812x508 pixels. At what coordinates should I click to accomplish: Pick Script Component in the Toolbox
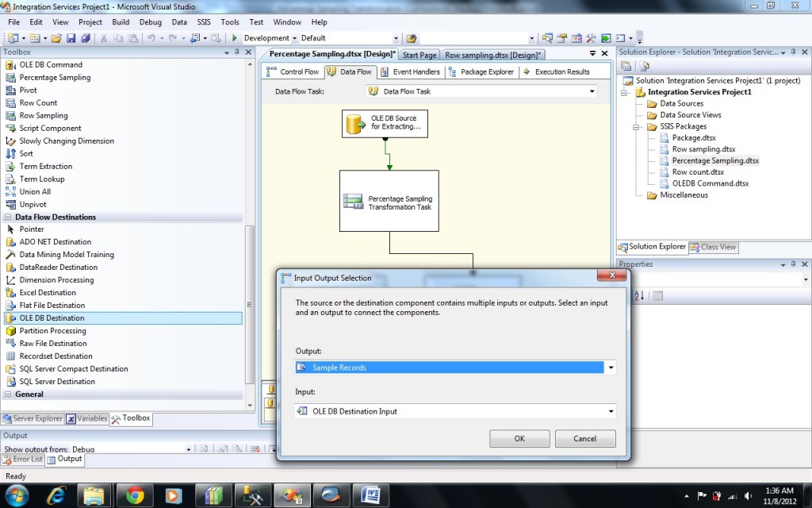(50, 128)
